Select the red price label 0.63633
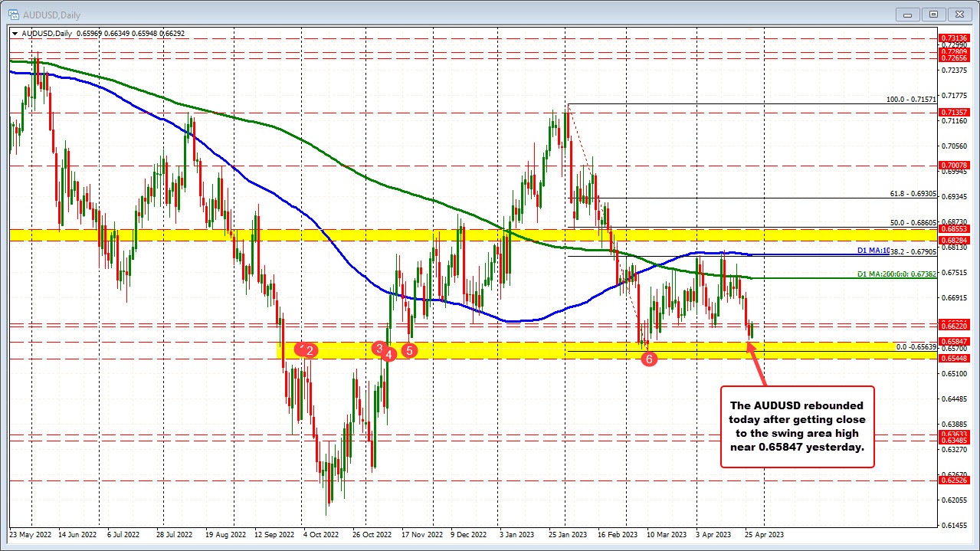The height and width of the screenshot is (551, 980). pyautogui.click(x=954, y=434)
